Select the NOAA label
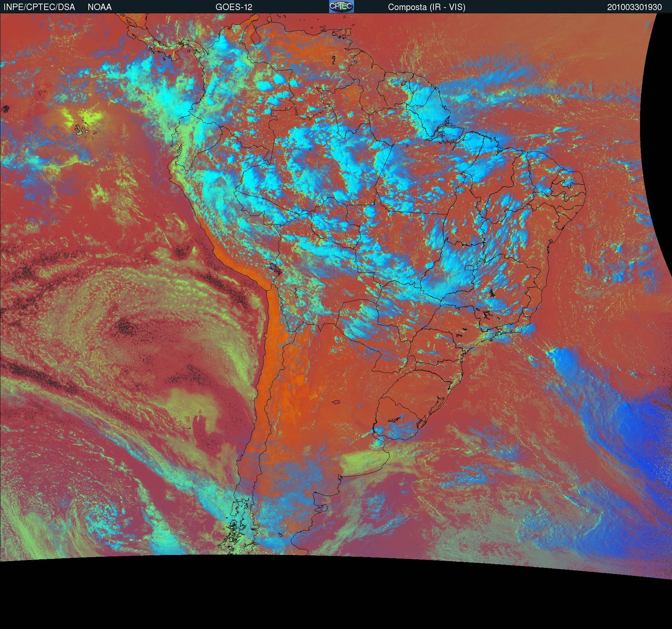The width and height of the screenshot is (672, 629). pos(100,7)
